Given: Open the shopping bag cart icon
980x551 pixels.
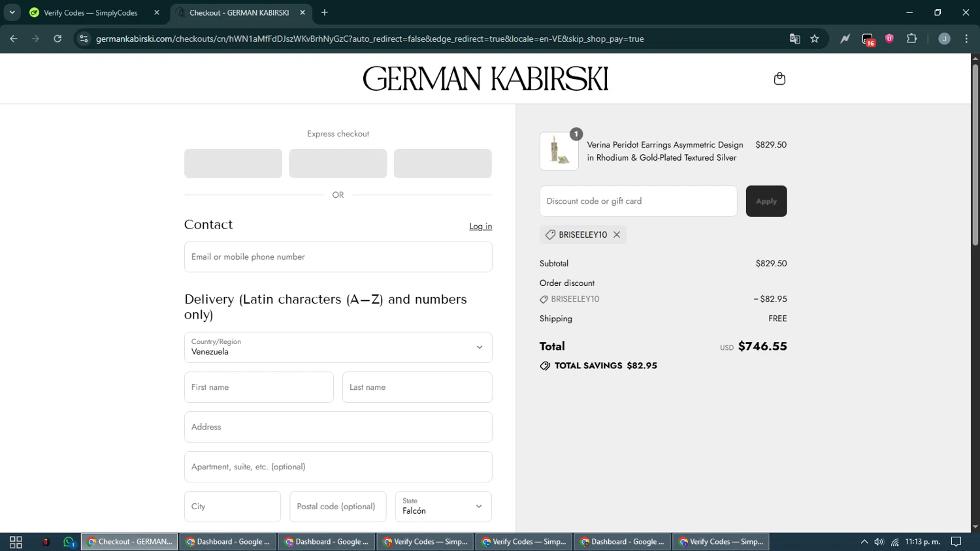Looking at the screenshot, I should 779,79.
